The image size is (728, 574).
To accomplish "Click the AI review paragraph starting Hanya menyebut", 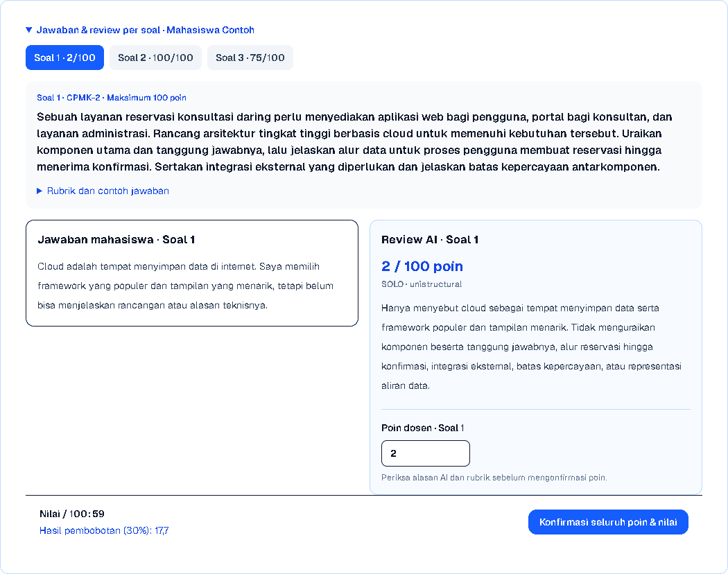I will [531, 347].
